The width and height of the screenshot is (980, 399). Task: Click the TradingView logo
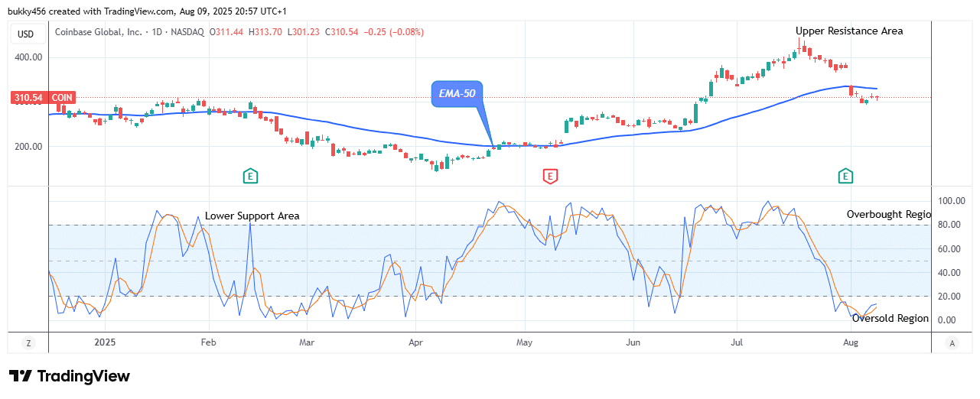pos(70,376)
